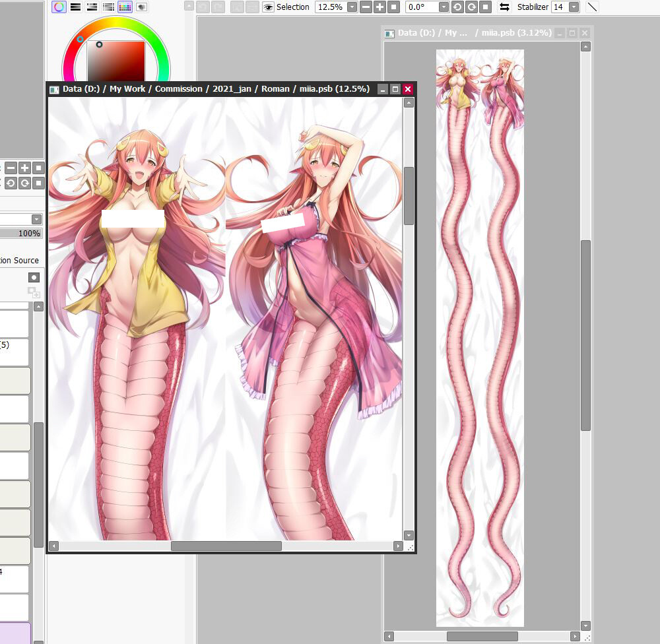Toggle the color swatches panel
This screenshot has height=644, width=660.
point(125,7)
